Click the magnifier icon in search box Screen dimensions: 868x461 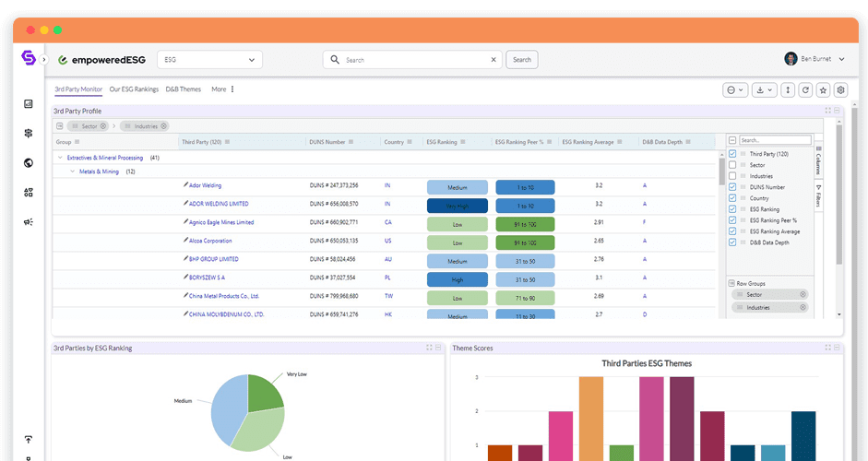pyautogui.click(x=335, y=59)
